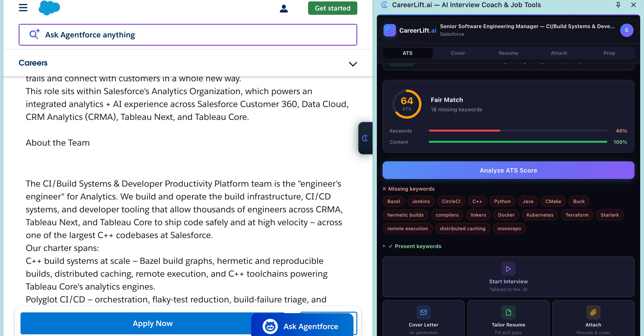Screen dimensions: 644x336
Task: Click the About the Team heading
Action: click(58, 143)
